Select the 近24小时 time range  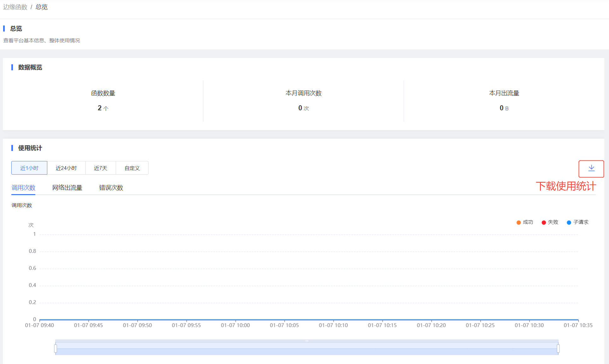pyautogui.click(x=66, y=168)
